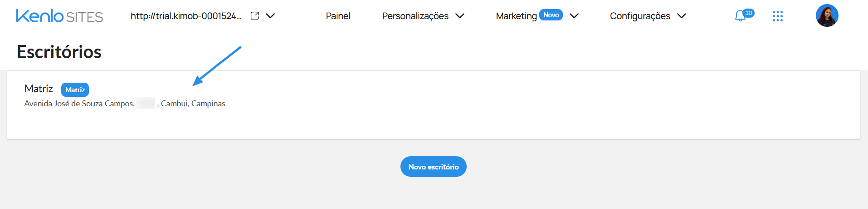Click the Novo badge beside Marketing
This screenshot has height=209, width=868.
[x=551, y=15]
